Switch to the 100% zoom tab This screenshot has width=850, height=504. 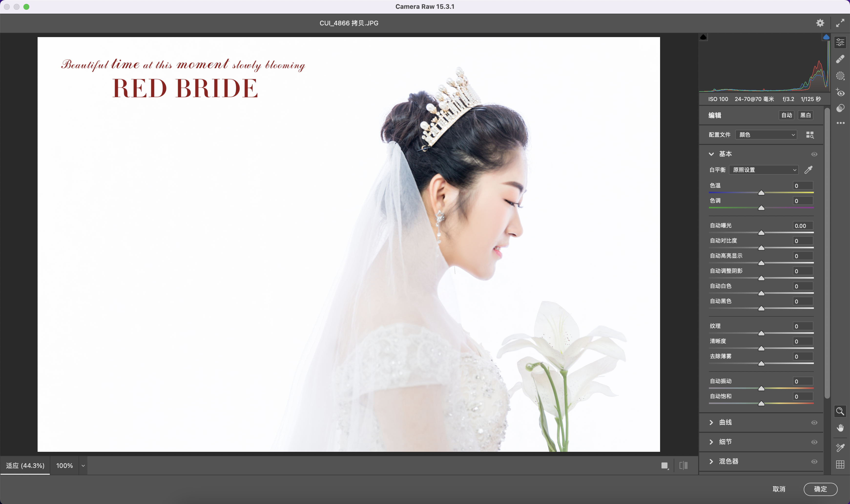64,466
